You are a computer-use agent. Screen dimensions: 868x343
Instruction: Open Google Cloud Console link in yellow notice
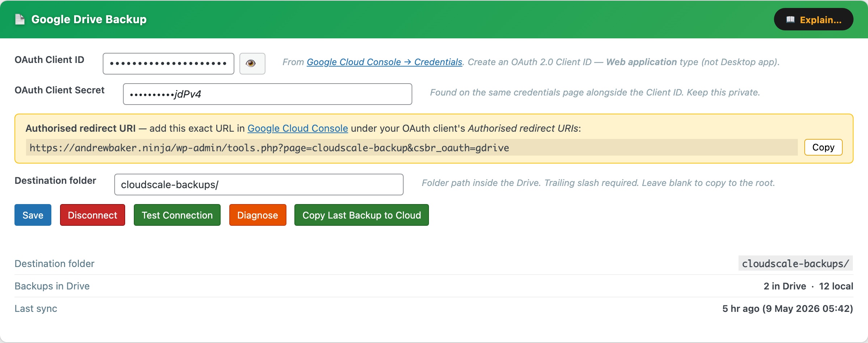click(x=298, y=128)
